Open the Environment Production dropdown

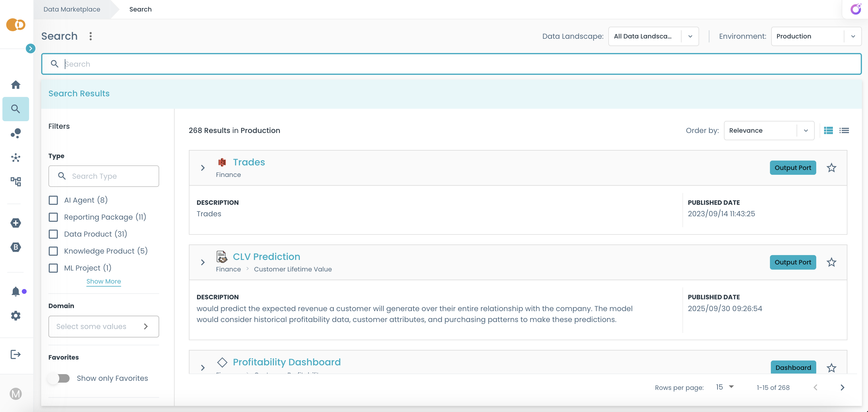[816, 36]
